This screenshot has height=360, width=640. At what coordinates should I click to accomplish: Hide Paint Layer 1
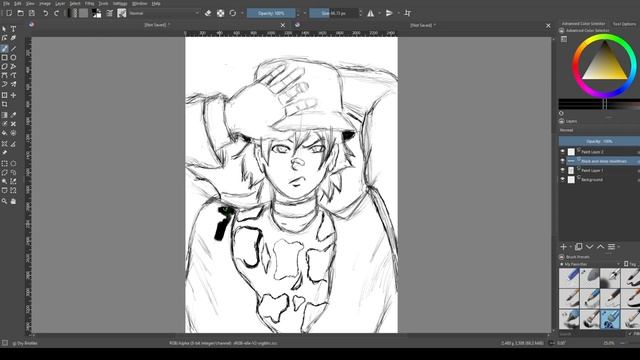562,170
